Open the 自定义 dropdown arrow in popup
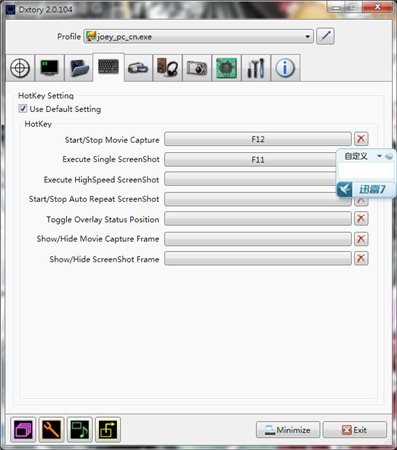The image size is (397, 450). point(379,156)
